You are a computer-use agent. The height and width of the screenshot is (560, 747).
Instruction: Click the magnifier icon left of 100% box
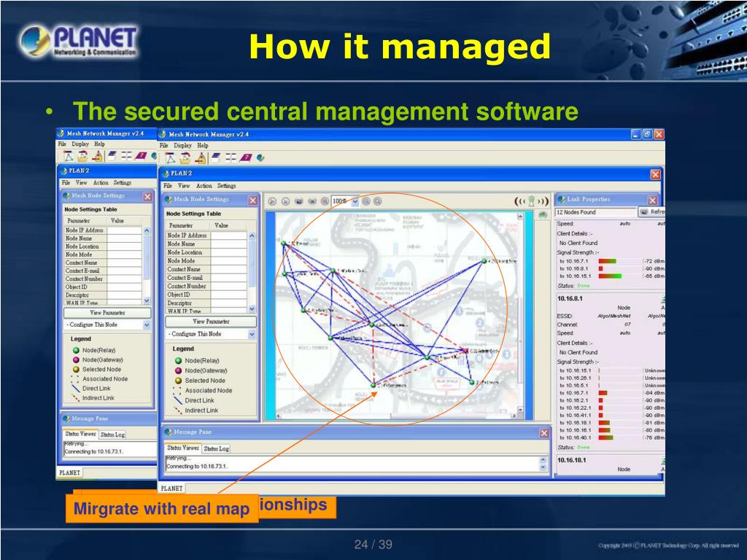(325, 201)
